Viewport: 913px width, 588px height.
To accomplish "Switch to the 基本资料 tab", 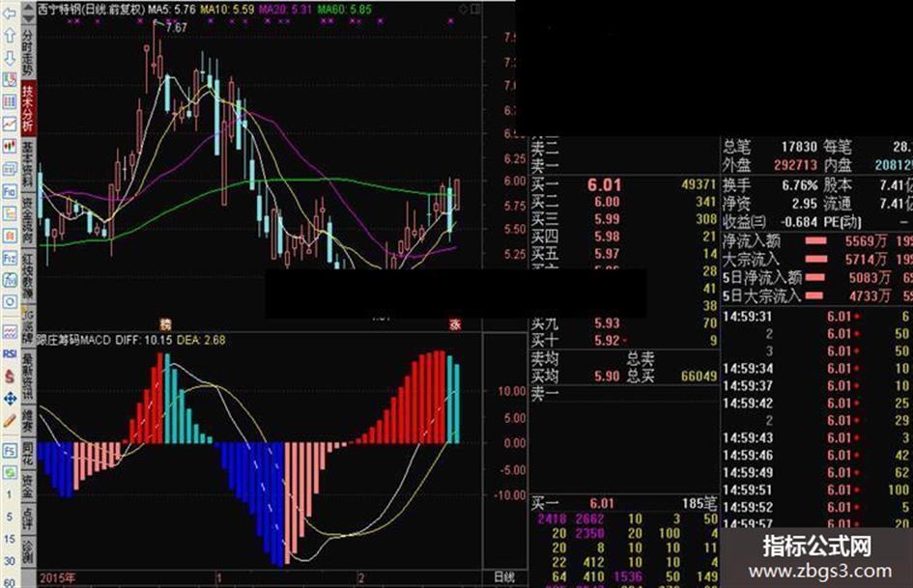I will pos(28,165).
